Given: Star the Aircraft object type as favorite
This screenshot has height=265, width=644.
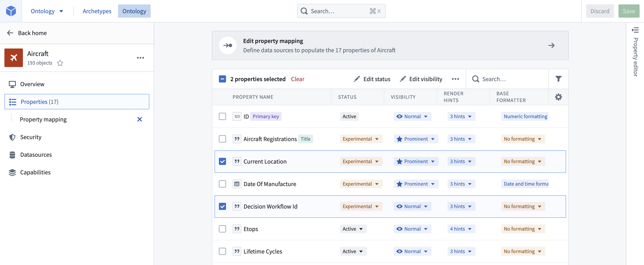Looking at the screenshot, I should [60, 63].
